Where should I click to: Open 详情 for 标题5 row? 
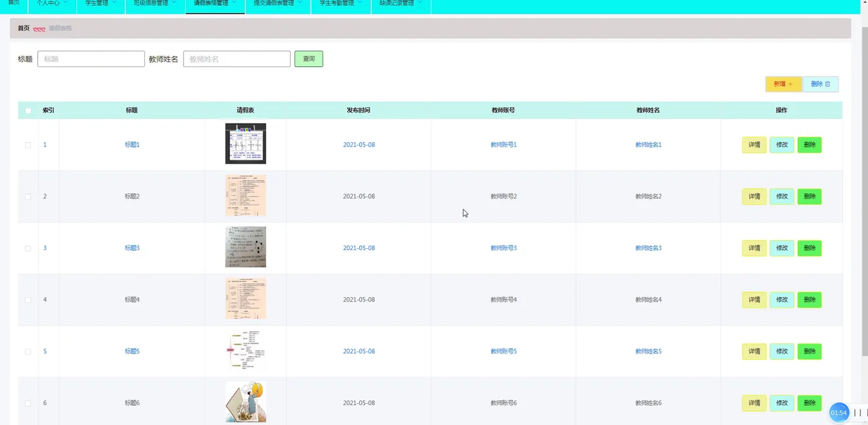[x=755, y=352]
